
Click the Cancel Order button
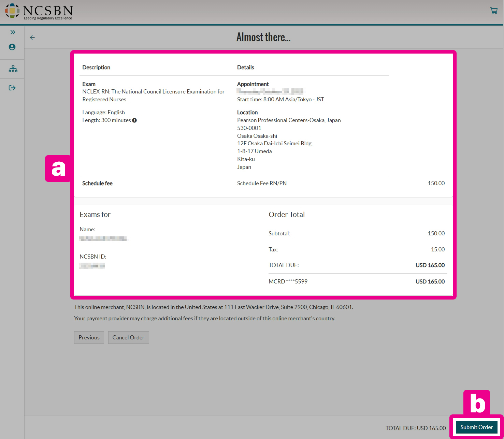coord(128,337)
